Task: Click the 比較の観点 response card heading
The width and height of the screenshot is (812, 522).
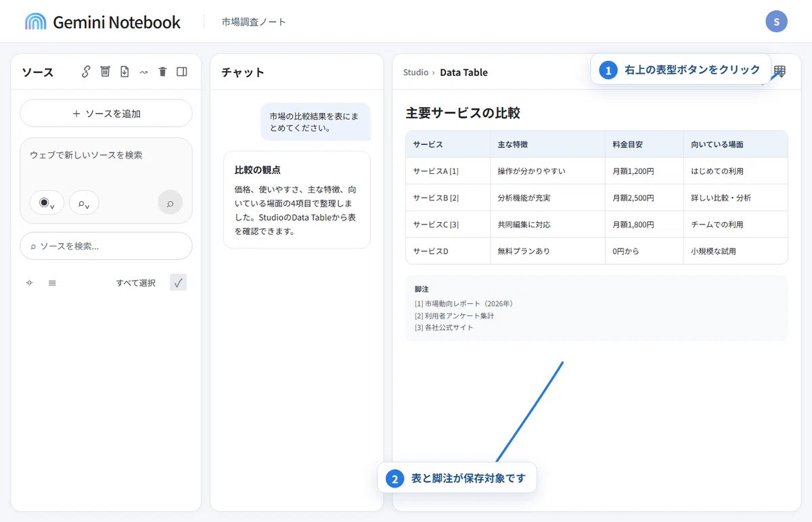Action: click(258, 170)
